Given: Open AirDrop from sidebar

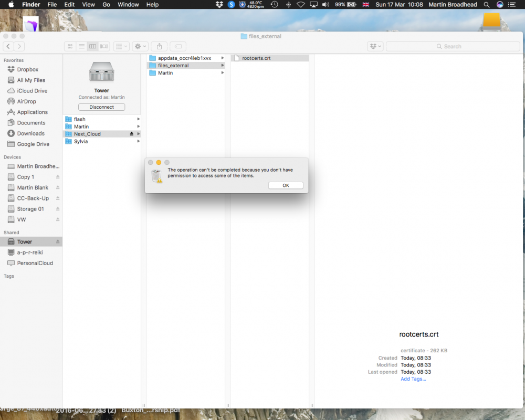Looking at the screenshot, I should (31, 101).
